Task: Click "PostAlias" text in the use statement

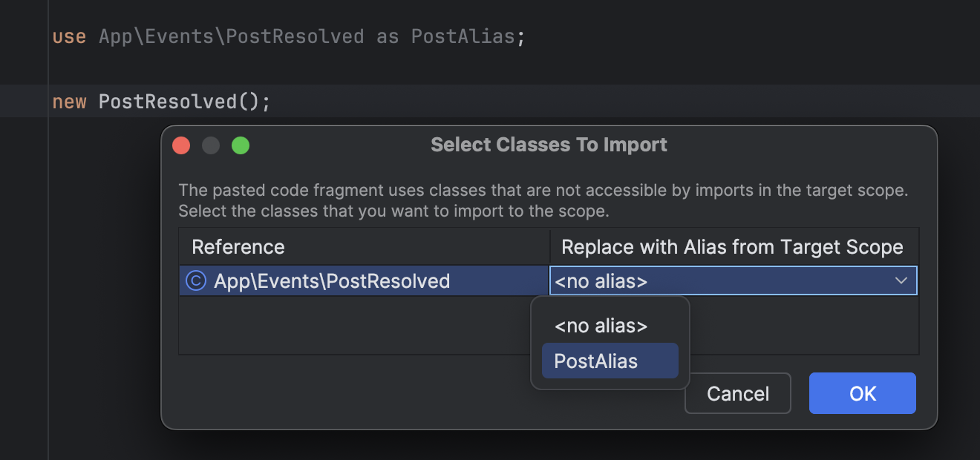Action: [463, 36]
